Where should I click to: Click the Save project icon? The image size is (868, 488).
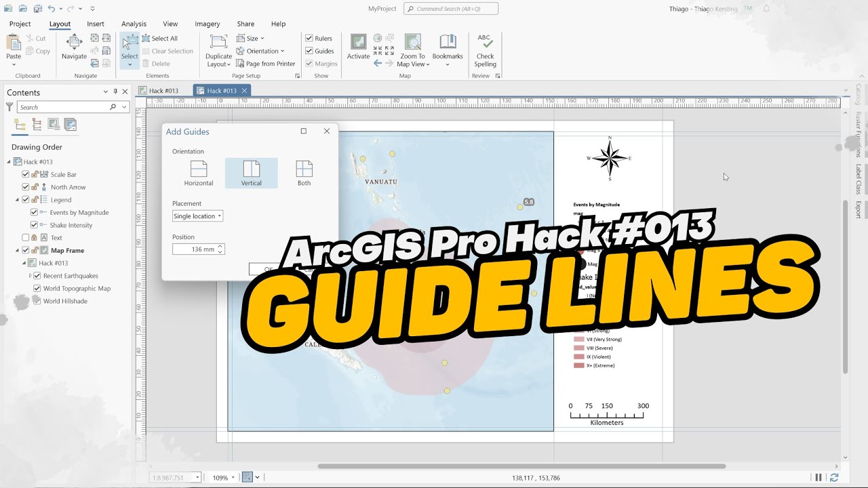[x=37, y=9]
